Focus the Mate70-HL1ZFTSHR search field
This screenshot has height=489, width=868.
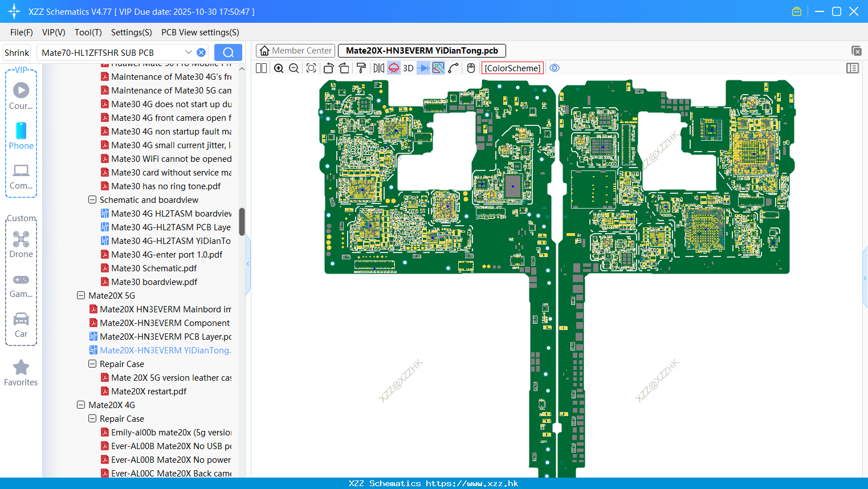[111, 52]
